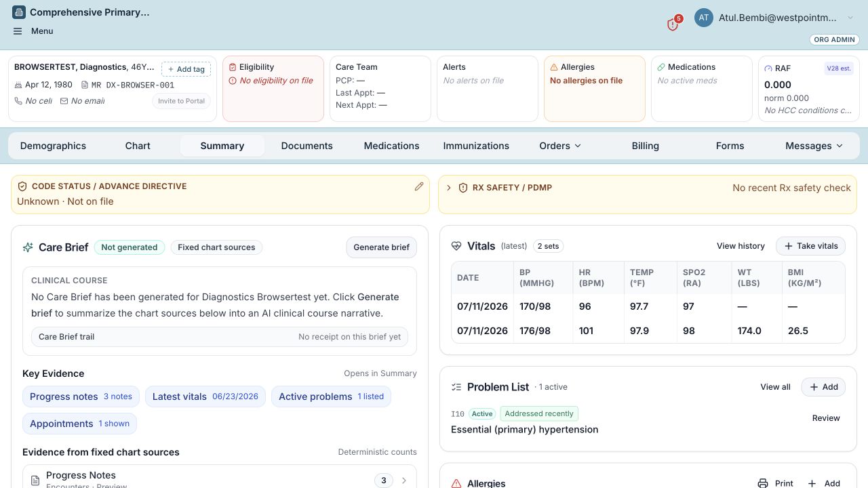Expand the Atul.Bembi account dropdown arrow
This screenshot has width=868, height=488.
click(850, 18)
